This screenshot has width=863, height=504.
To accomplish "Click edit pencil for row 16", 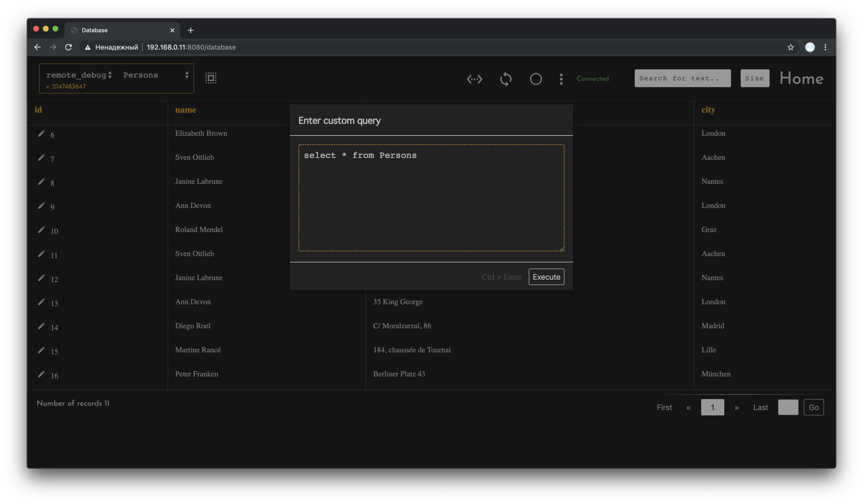I will (x=41, y=374).
